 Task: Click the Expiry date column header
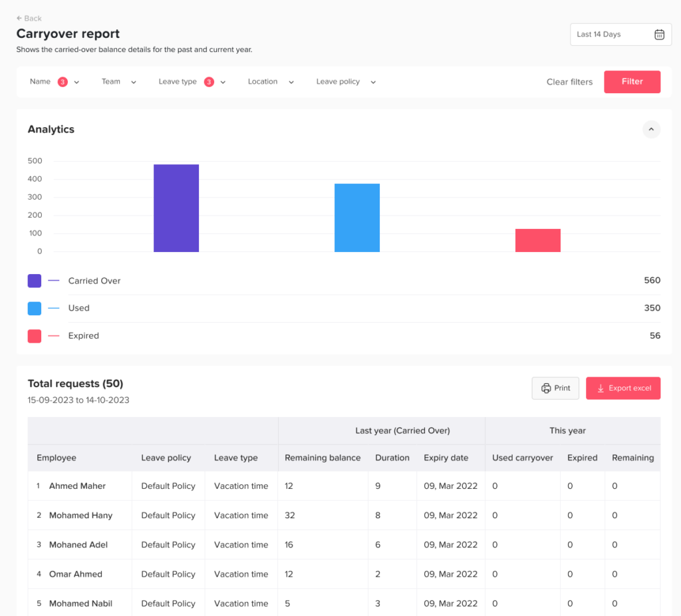coord(446,458)
